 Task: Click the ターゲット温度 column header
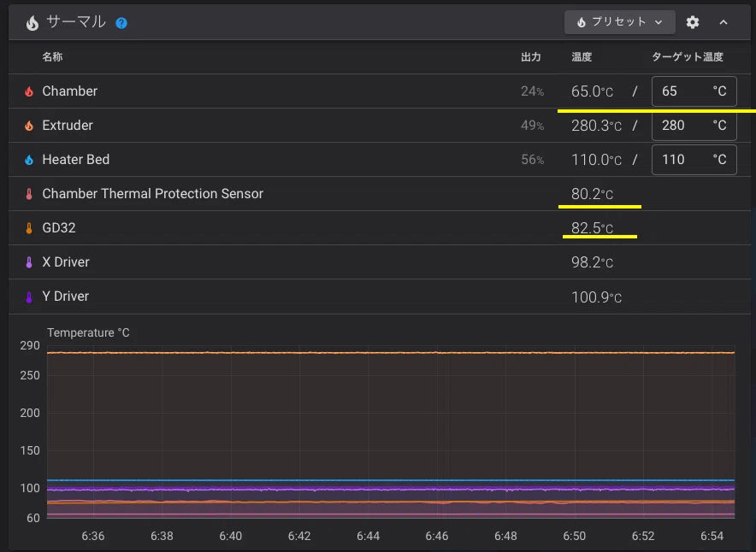click(x=688, y=57)
